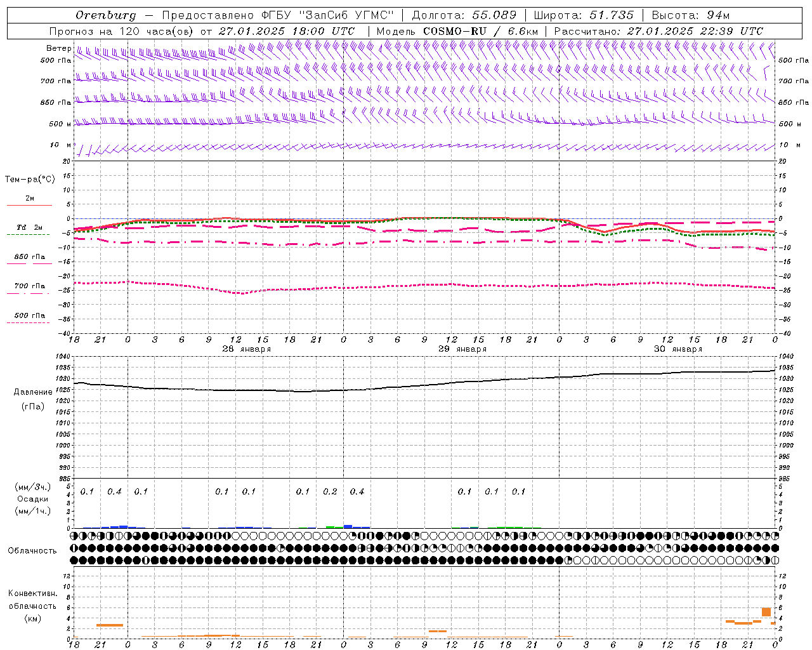Click the '30 января' date label
The width and height of the screenshot is (812, 650).
(x=678, y=349)
